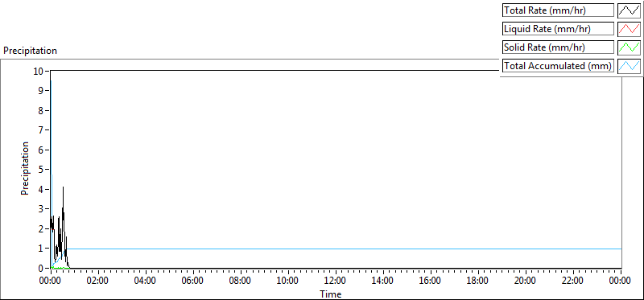Click the Total Rate black line icon
Viewport: 644px width, 300px height.
[x=629, y=10]
